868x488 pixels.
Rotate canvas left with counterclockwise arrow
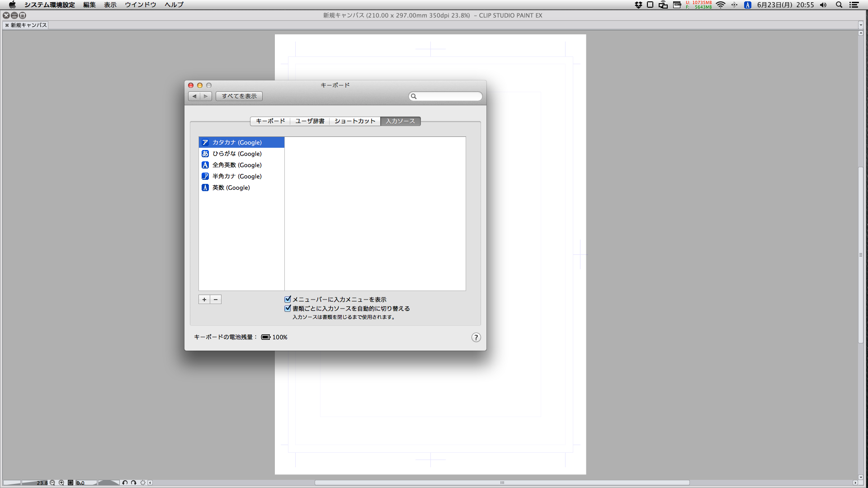(125, 483)
